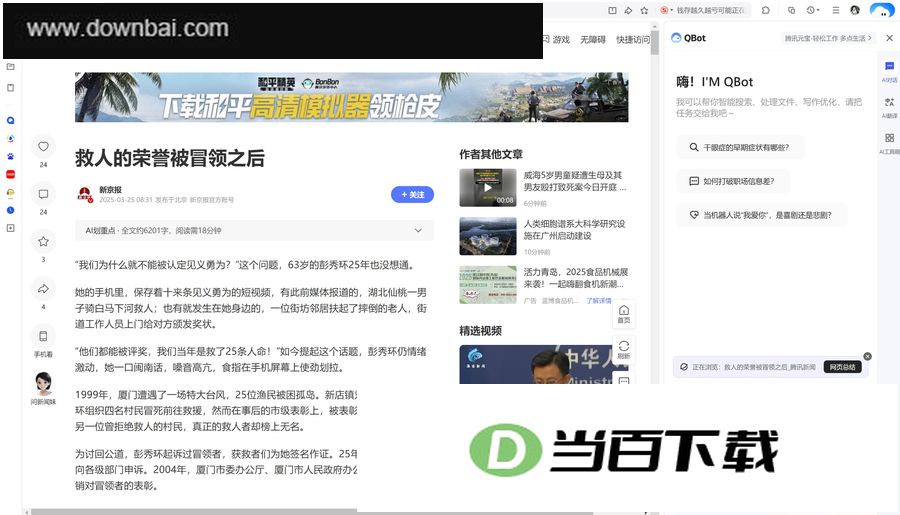Open the 无障碍 menu item

593,40
